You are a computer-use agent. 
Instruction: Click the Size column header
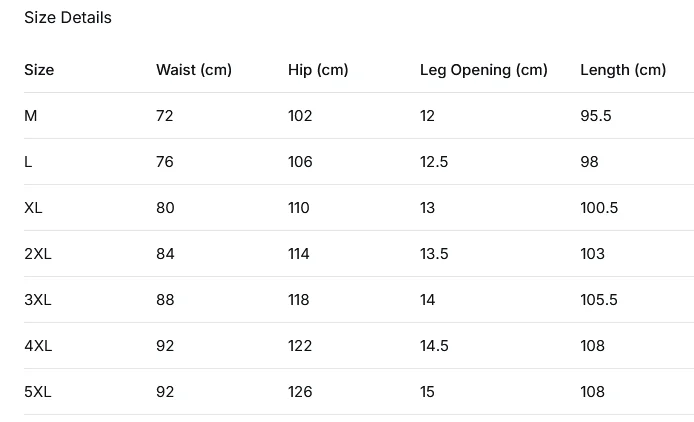[x=39, y=70]
